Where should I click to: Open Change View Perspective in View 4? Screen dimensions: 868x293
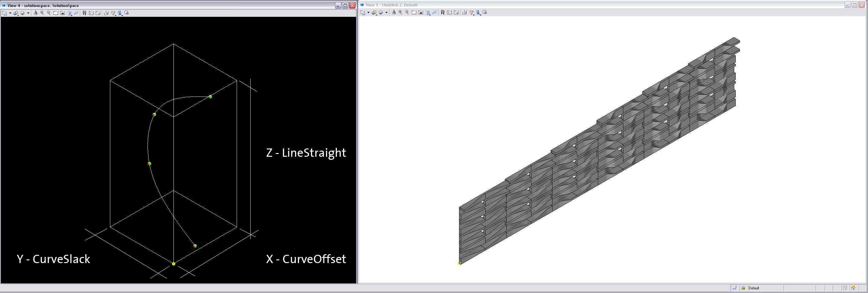click(113, 13)
